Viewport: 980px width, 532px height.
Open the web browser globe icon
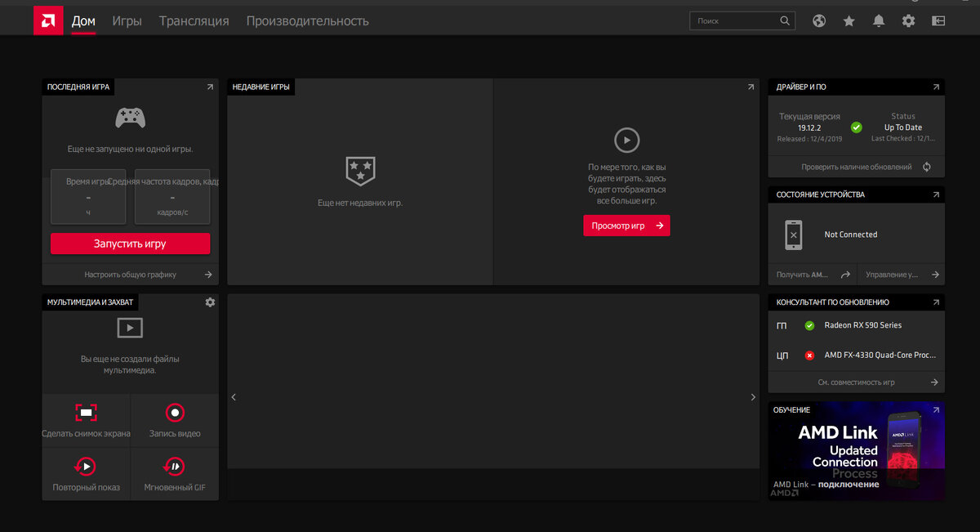tap(819, 21)
